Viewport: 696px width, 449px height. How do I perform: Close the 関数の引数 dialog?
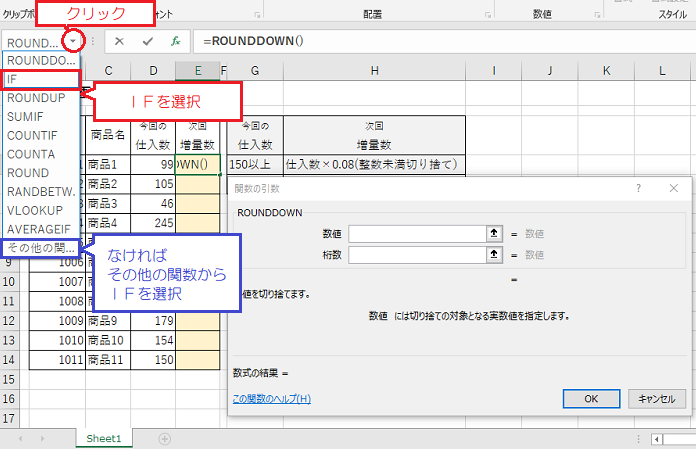pyautogui.click(x=674, y=188)
